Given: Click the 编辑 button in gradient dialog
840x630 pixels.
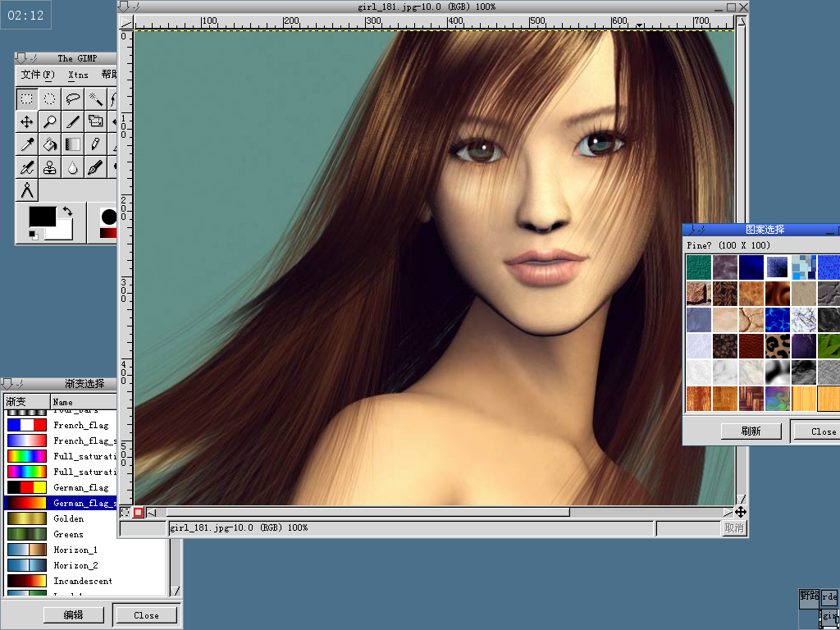Looking at the screenshot, I should (x=74, y=615).
